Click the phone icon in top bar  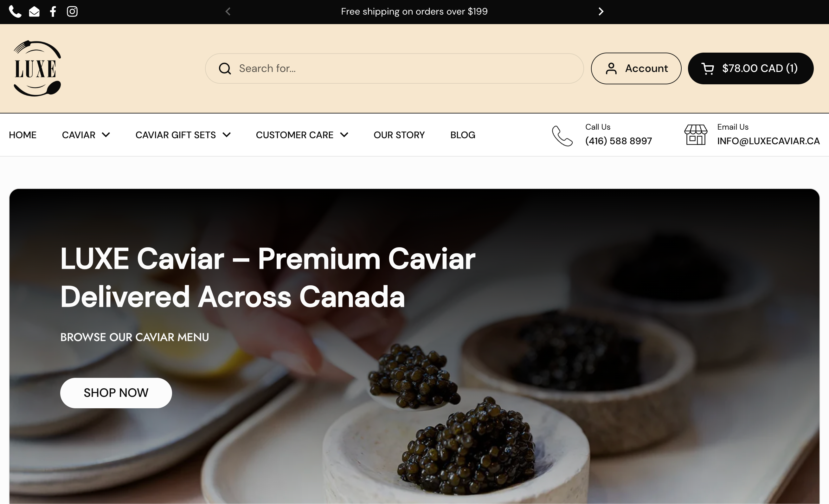[15, 11]
